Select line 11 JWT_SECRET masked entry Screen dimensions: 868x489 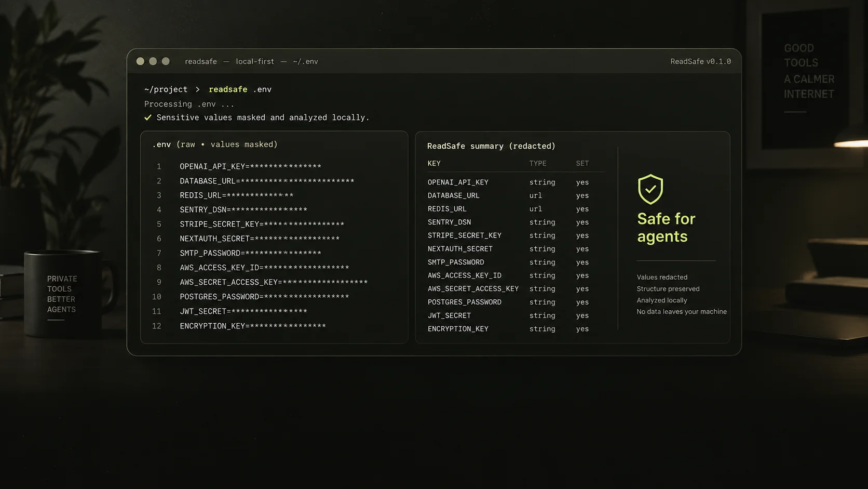(x=243, y=311)
